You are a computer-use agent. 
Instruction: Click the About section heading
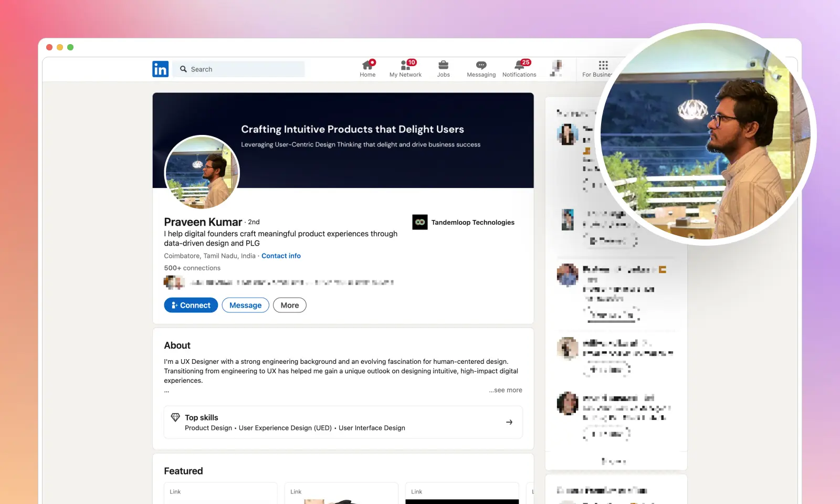point(177,345)
